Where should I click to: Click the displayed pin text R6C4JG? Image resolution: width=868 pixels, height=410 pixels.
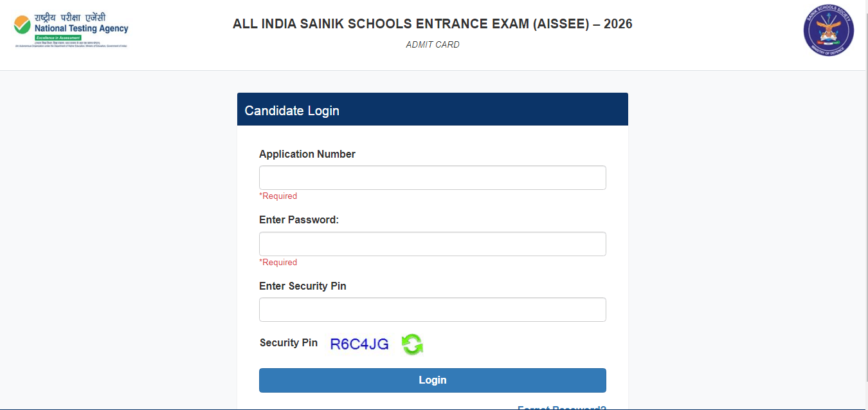click(x=358, y=343)
